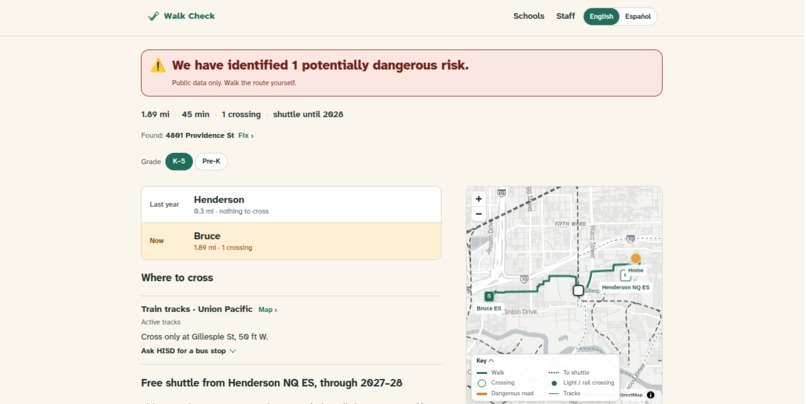Click the rail crossing marker on map

pos(578,290)
